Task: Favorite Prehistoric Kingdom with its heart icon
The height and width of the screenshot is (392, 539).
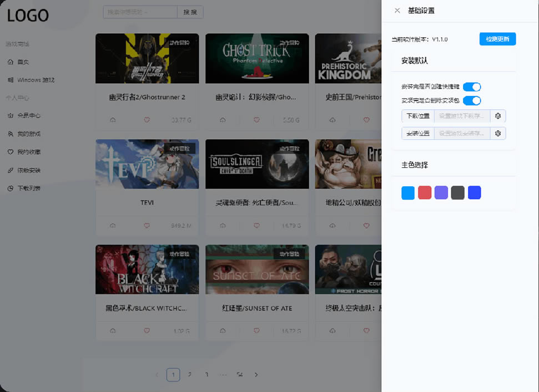Action: (x=366, y=120)
